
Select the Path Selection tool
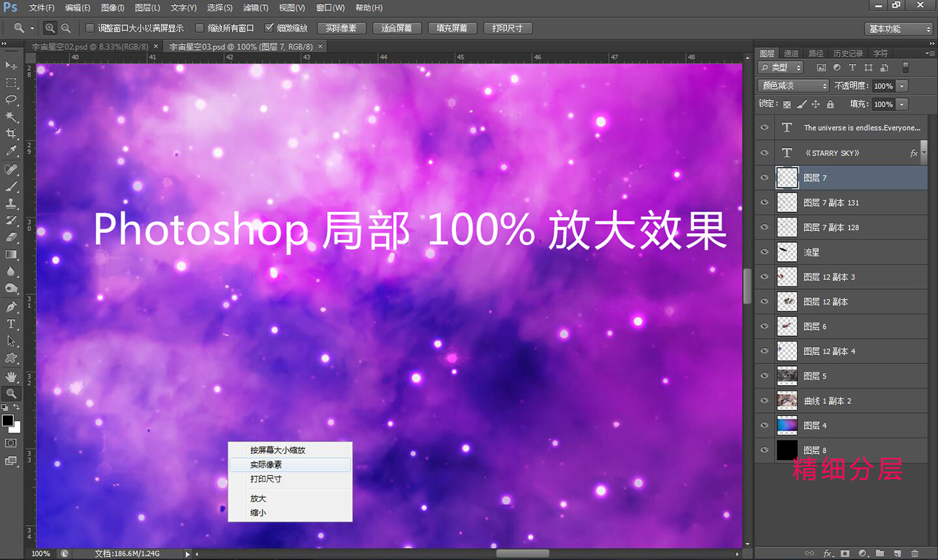pyautogui.click(x=11, y=341)
